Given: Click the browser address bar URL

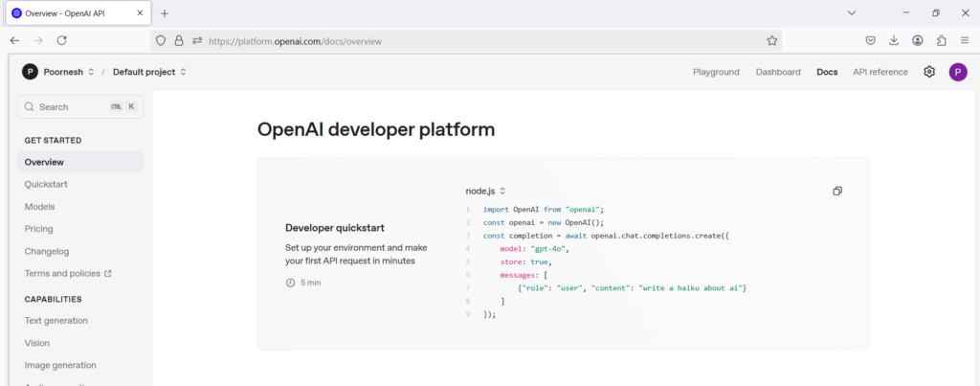Looking at the screenshot, I should tap(295, 41).
